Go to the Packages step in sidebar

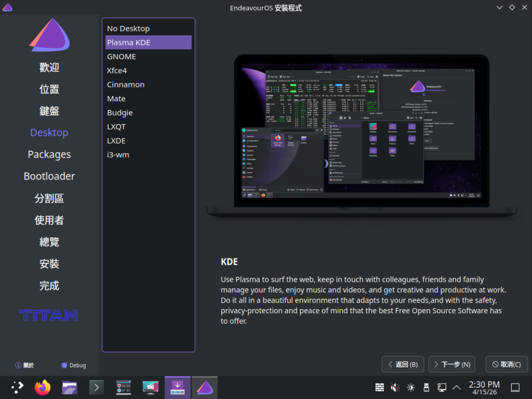tap(49, 155)
